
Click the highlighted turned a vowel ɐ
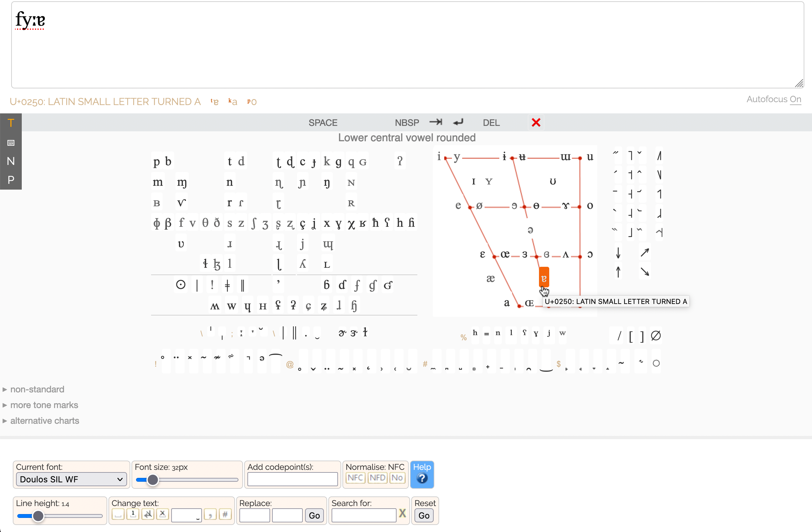click(x=544, y=278)
